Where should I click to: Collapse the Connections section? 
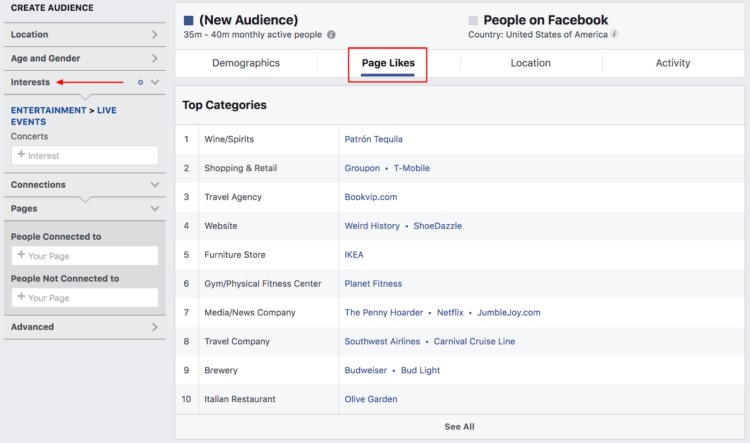coord(155,185)
